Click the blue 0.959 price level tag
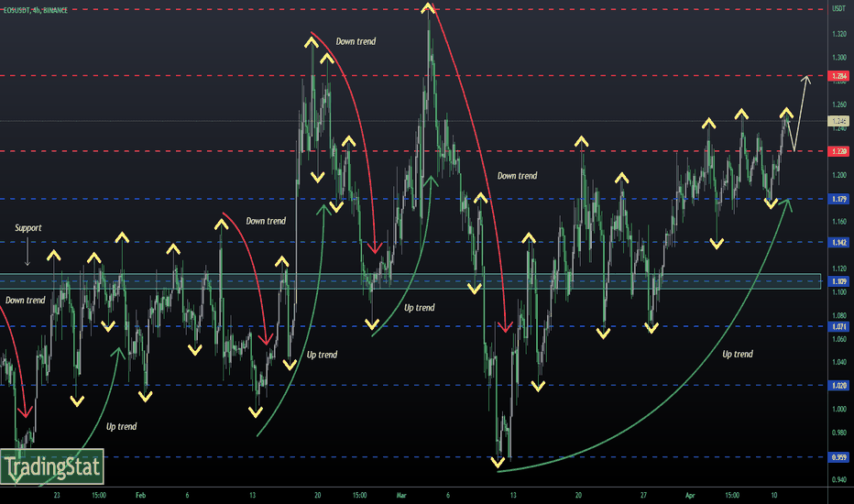Screen dimensions: 854x504 click(838, 457)
